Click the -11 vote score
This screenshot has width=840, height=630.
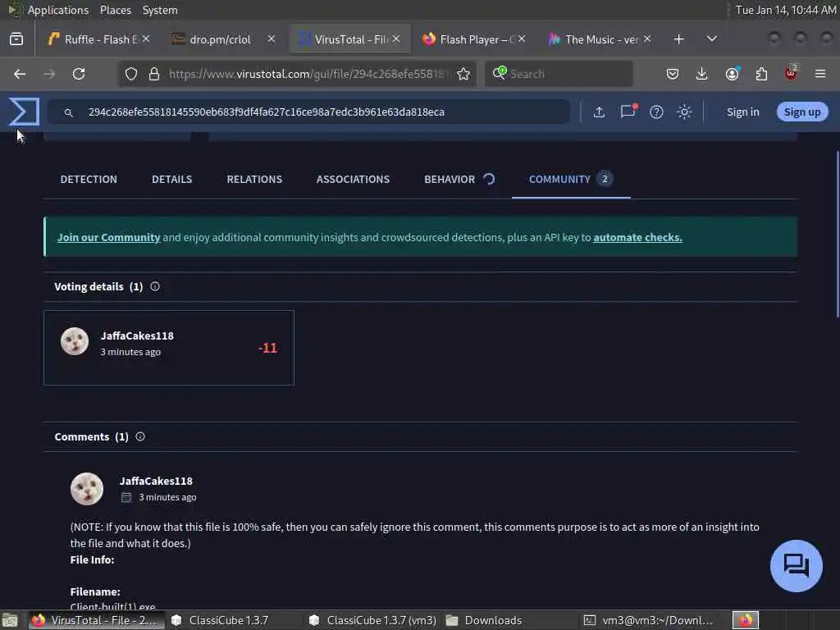pos(268,348)
